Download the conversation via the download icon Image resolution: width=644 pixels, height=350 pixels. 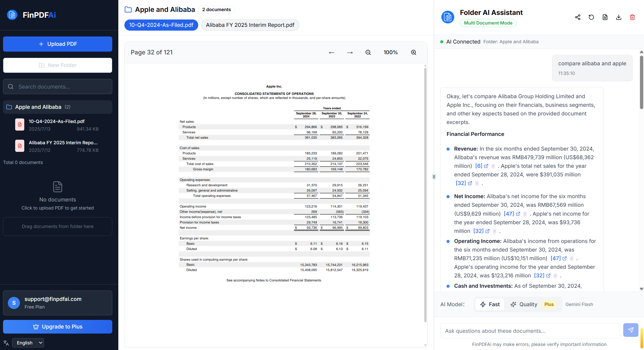[619, 17]
